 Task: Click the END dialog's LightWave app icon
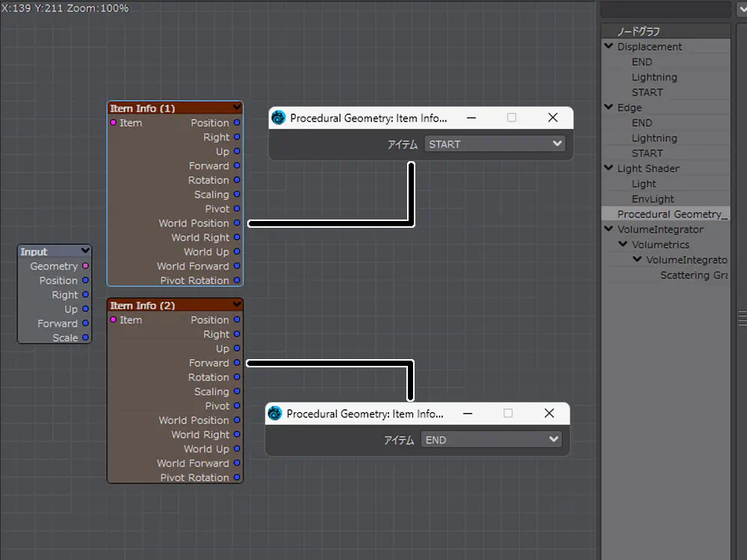click(x=275, y=414)
